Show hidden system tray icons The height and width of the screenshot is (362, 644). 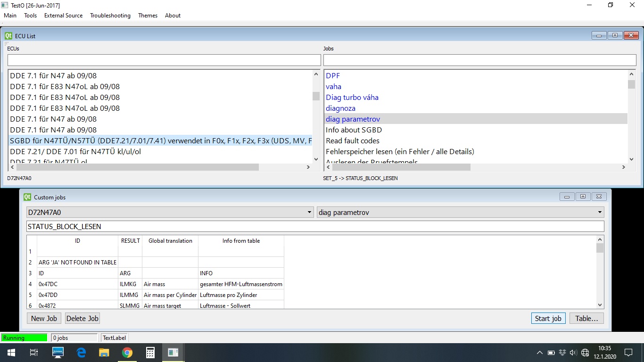coord(539,353)
